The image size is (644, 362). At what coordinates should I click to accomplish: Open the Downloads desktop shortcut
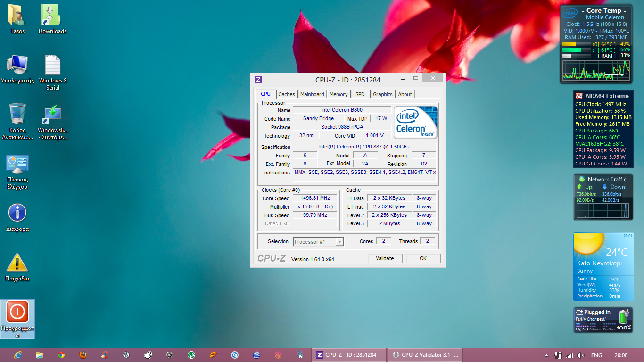click(52, 19)
